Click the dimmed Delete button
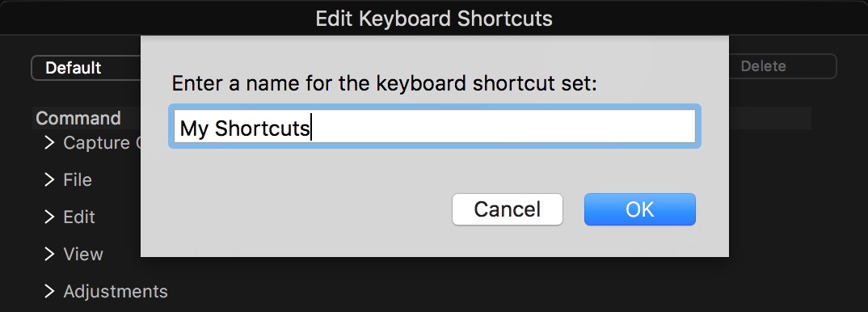This screenshot has height=312, width=868. coord(781,66)
